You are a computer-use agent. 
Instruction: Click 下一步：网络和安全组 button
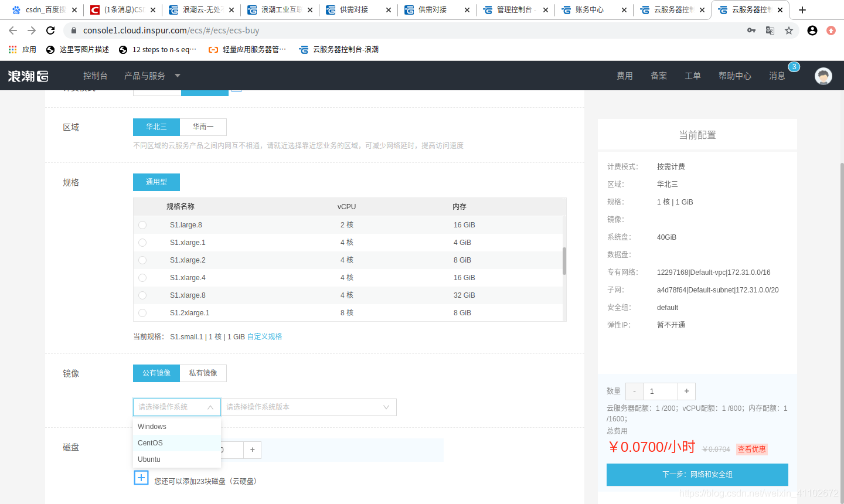[x=697, y=475]
